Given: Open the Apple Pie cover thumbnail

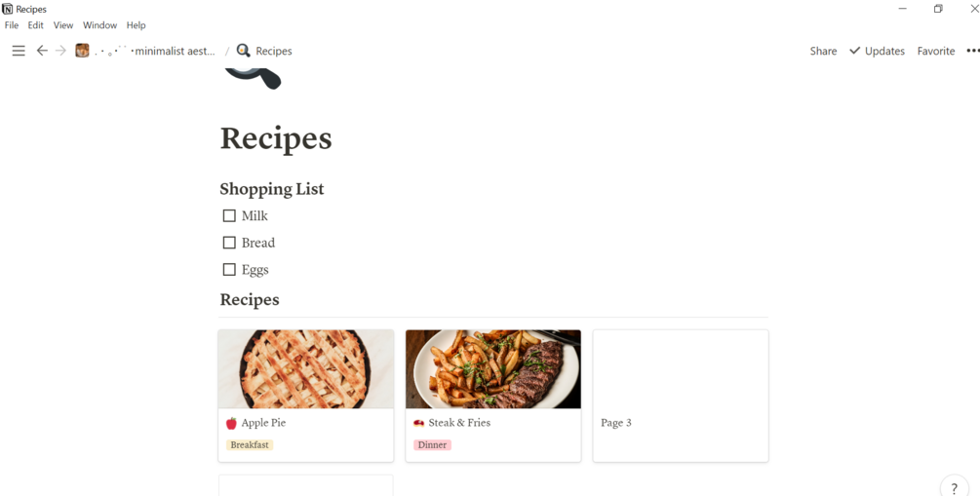Looking at the screenshot, I should tap(305, 369).
